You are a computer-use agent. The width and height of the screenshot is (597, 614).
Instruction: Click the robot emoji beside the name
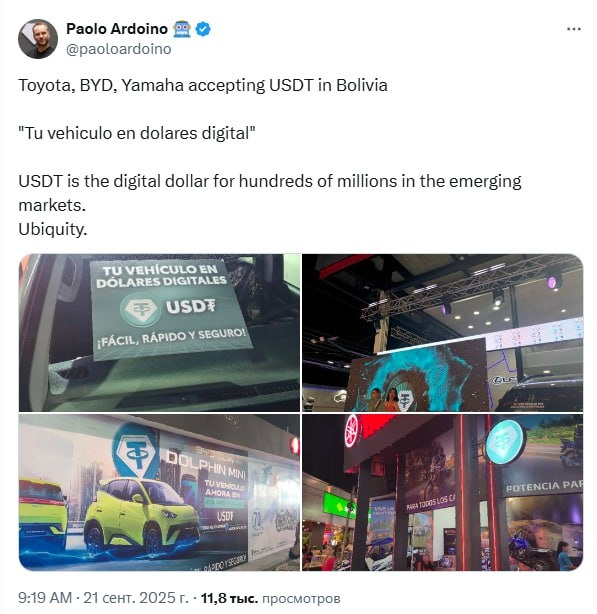coord(182,29)
